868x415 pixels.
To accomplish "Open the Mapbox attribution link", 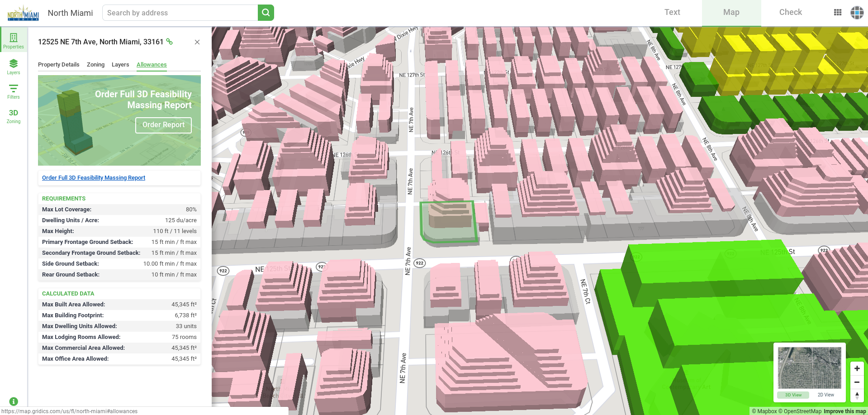I will point(764,411).
